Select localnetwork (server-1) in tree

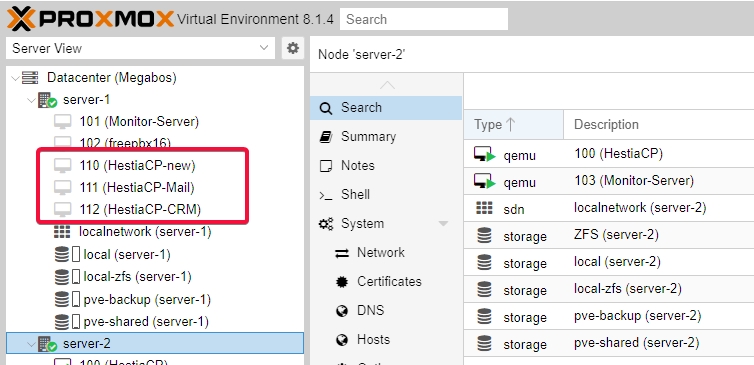pos(145,232)
